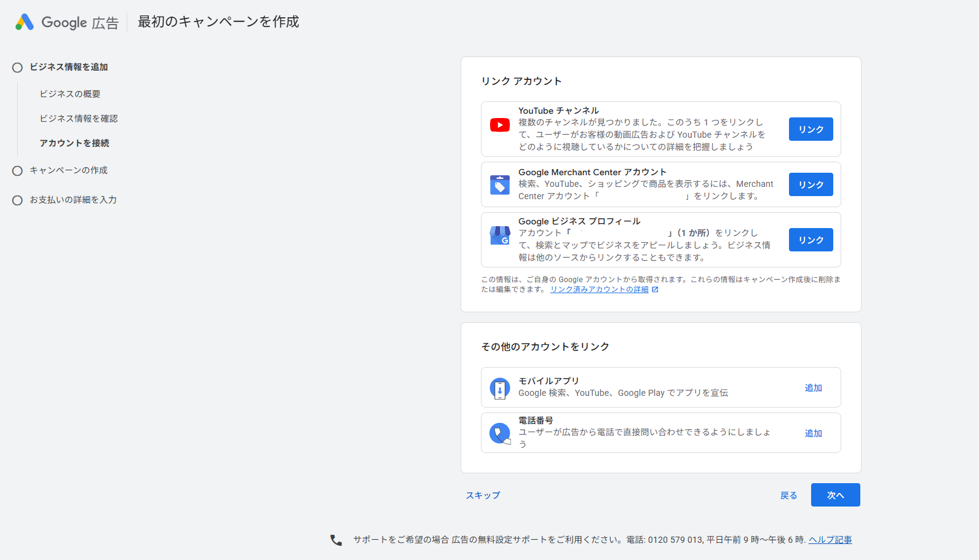Image resolution: width=979 pixels, height=560 pixels.
Task: Click the Google Business Profile store icon
Action: (x=500, y=235)
